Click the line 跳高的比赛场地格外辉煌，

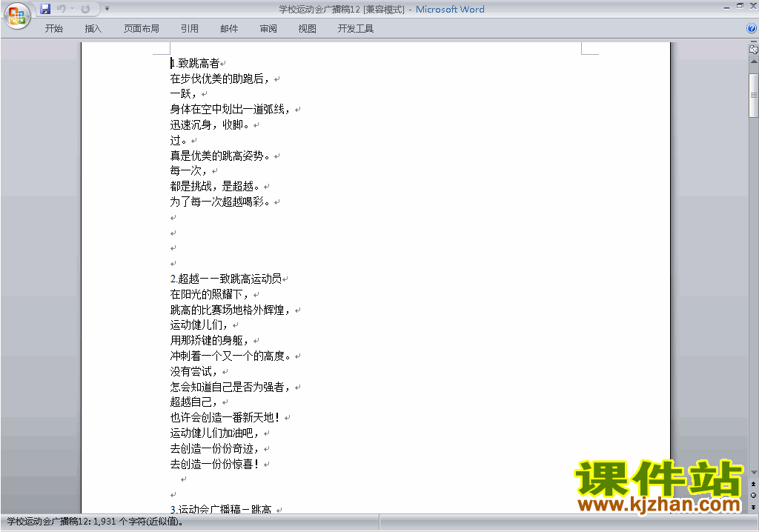pos(230,310)
